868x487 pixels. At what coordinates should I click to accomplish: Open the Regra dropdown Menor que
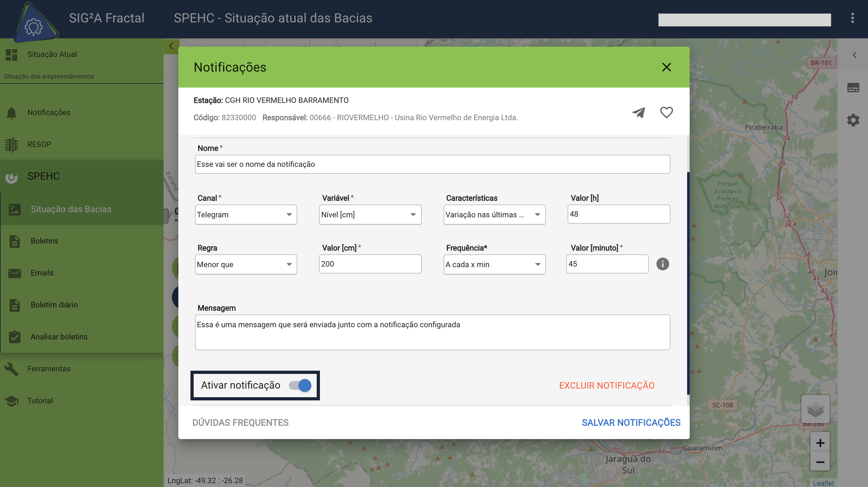point(246,265)
